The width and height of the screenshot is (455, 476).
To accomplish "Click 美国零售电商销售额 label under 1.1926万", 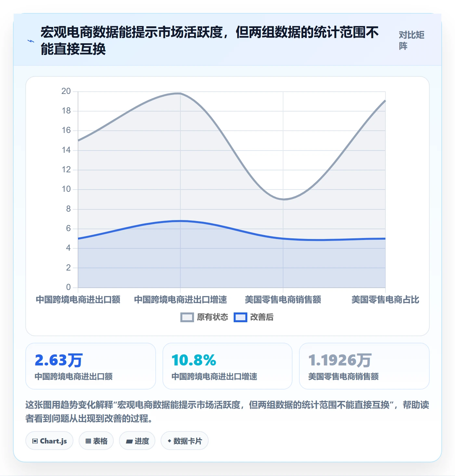I will coord(344,377).
